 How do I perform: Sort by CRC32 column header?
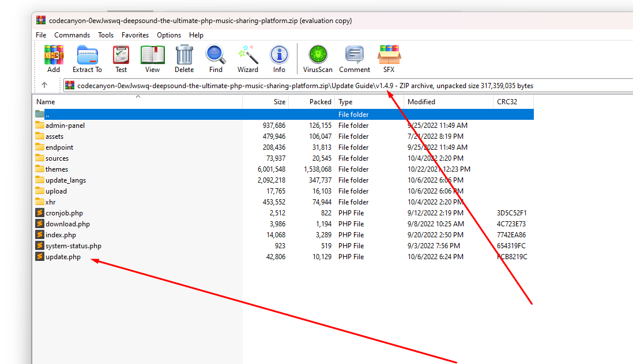click(513, 102)
